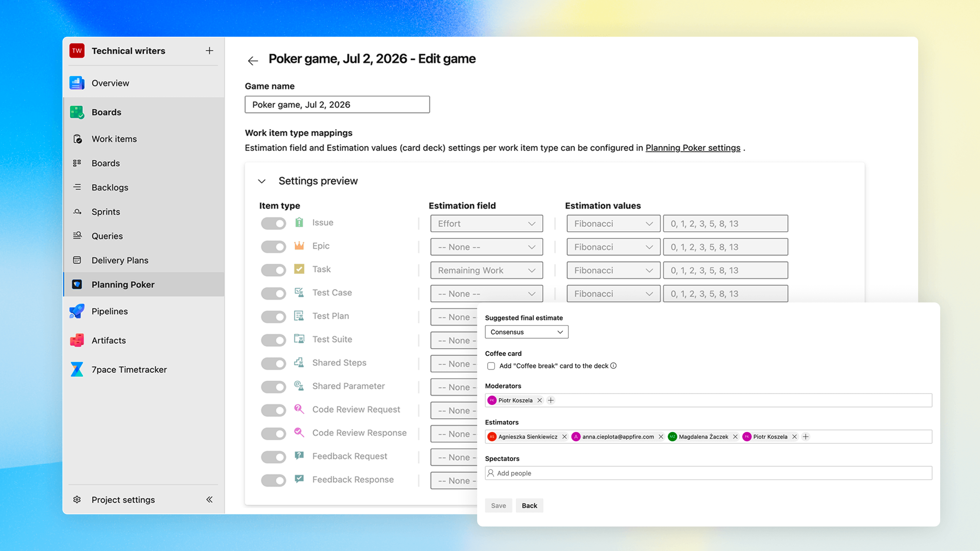Open the Suggested final estimate dropdown
This screenshot has width=980, height=551.
click(526, 332)
